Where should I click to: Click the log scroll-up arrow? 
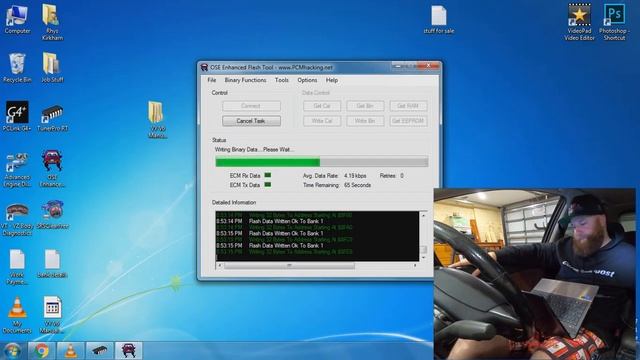pos(423,215)
